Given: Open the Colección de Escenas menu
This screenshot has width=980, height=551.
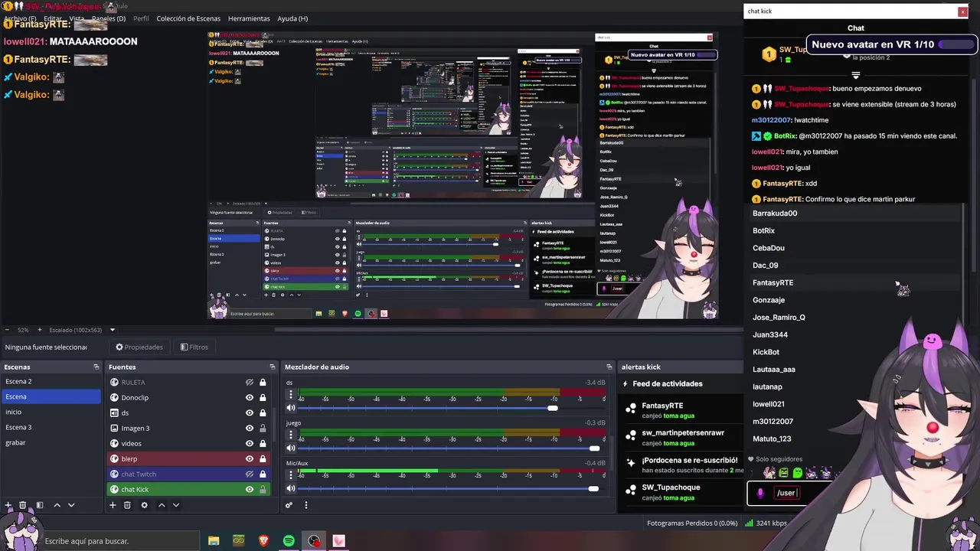Looking at the screenshot, I should tap(188, 18).
